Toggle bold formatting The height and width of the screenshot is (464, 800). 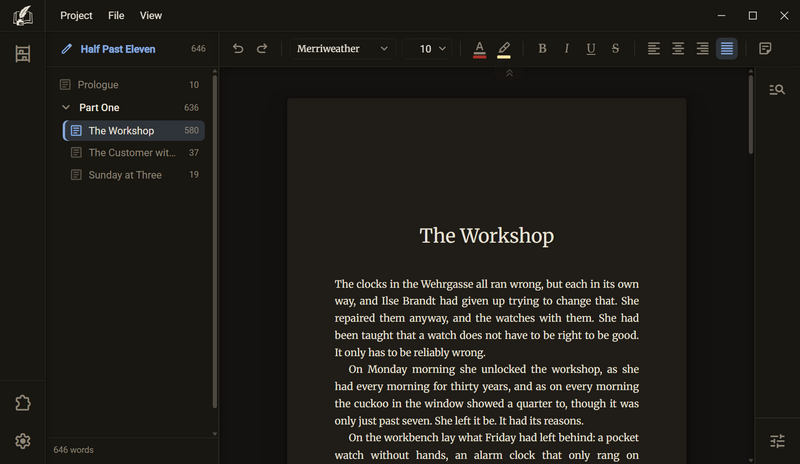(x=542, y=48)
